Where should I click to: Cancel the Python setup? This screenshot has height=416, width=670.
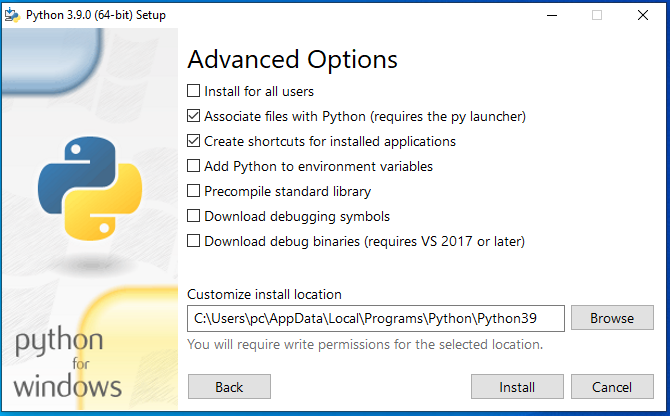point(612,387)
